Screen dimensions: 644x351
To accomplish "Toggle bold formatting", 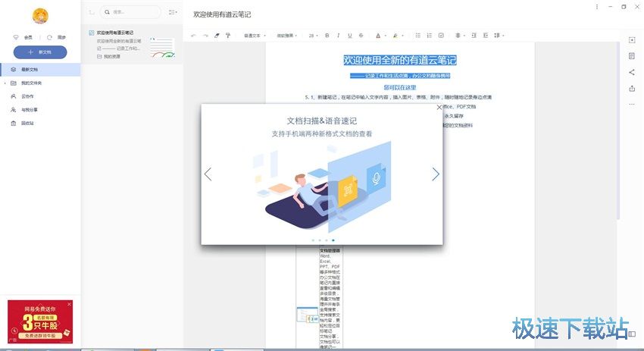I will click(327, 36).
